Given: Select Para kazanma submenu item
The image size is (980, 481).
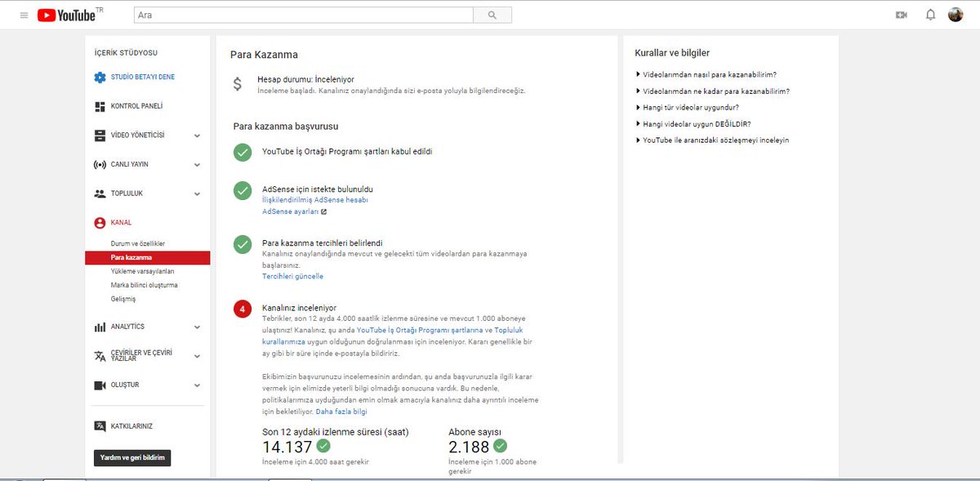Looking at the screenshot, I should (x=147, y=258).
